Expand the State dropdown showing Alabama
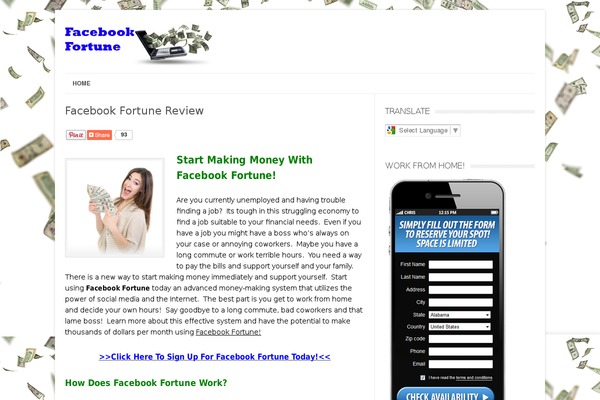600x400 pixels. point(460,315)
